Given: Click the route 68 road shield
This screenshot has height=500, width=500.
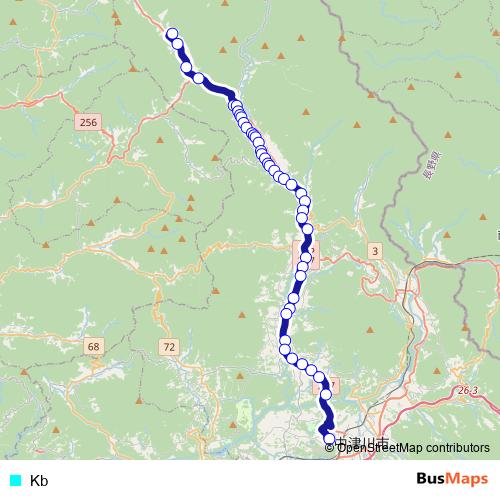Looking at the screenshot, I should (x=94, y=346).
